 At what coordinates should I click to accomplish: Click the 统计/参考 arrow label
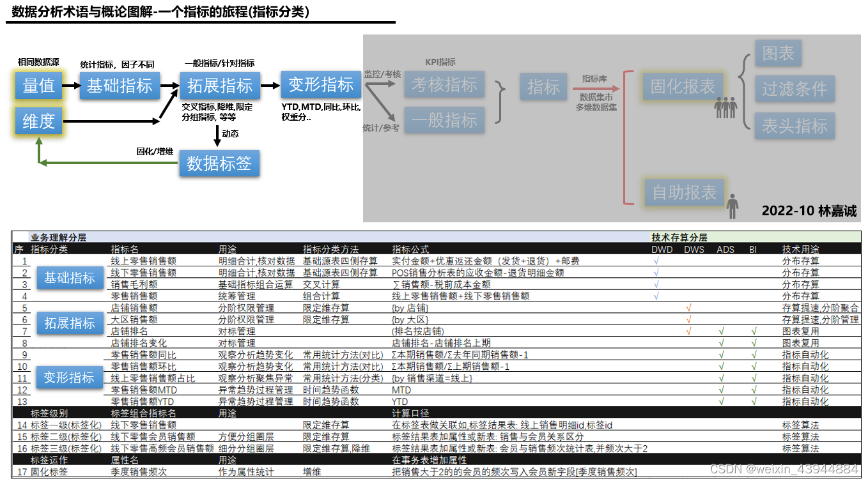(382, 128)
